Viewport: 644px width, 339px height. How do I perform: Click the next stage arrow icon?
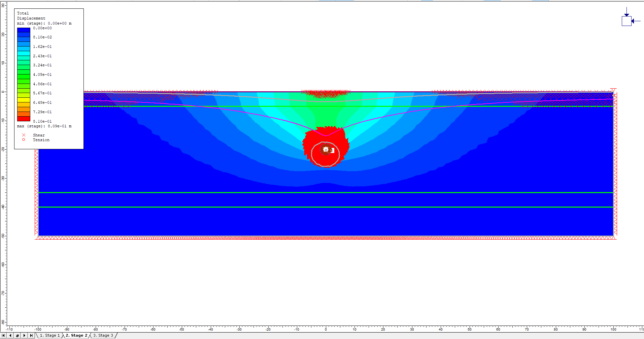24,335
